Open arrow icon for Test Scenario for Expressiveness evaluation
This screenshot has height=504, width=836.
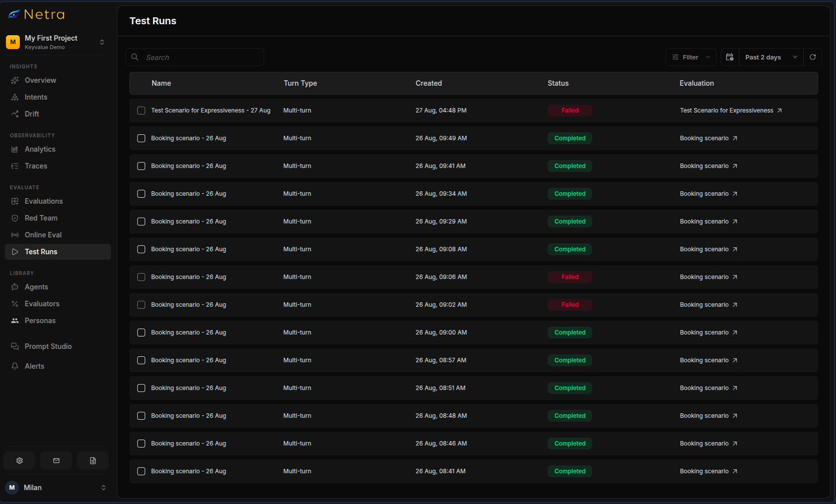780,111
